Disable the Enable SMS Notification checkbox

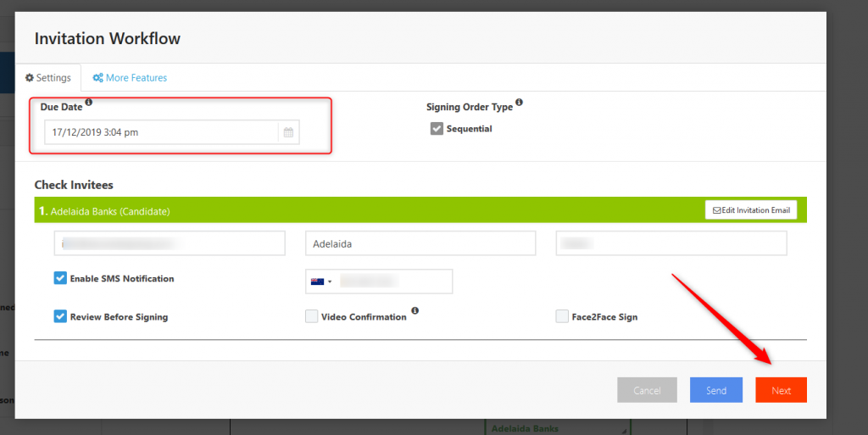[x=60, y=278]
